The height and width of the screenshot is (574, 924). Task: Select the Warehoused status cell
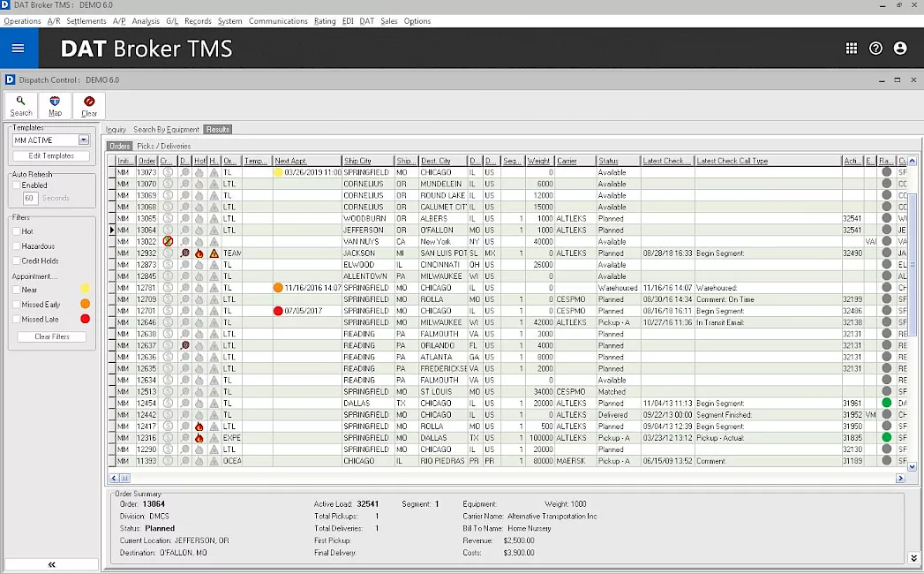pyautogui.click(x=618, y=288)
